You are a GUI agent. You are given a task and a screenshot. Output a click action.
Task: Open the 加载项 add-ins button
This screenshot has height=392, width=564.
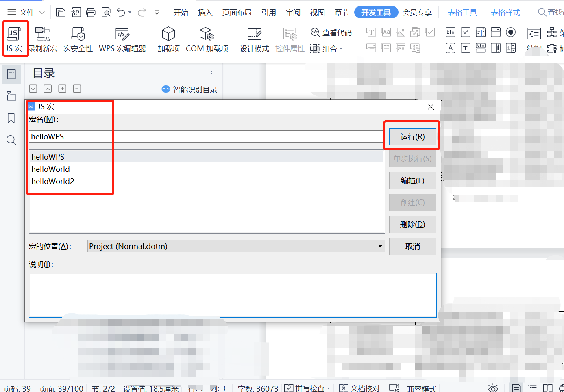tap(168, 39)
